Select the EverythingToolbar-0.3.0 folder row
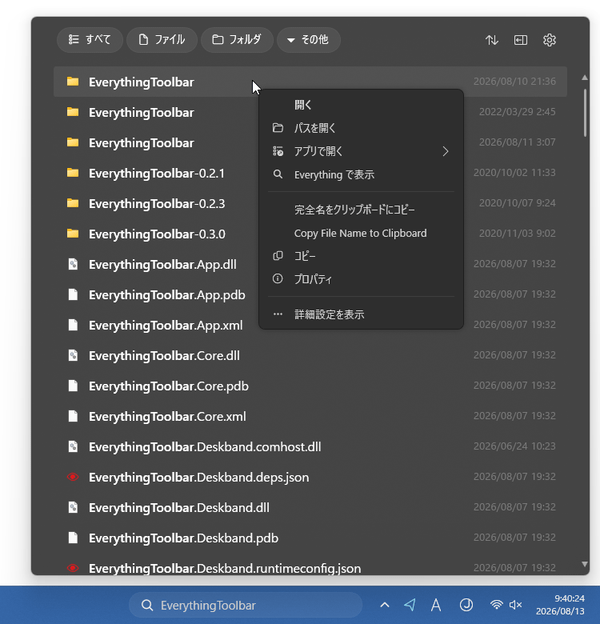Viewport: 600px width, 624px height. click(310, 234)
